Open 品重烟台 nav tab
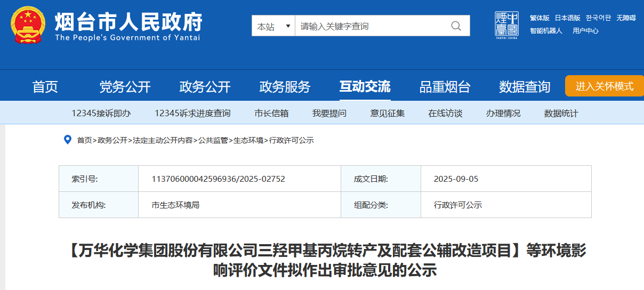The width and height of the screenshot is (644, 290). click(445, 86)
